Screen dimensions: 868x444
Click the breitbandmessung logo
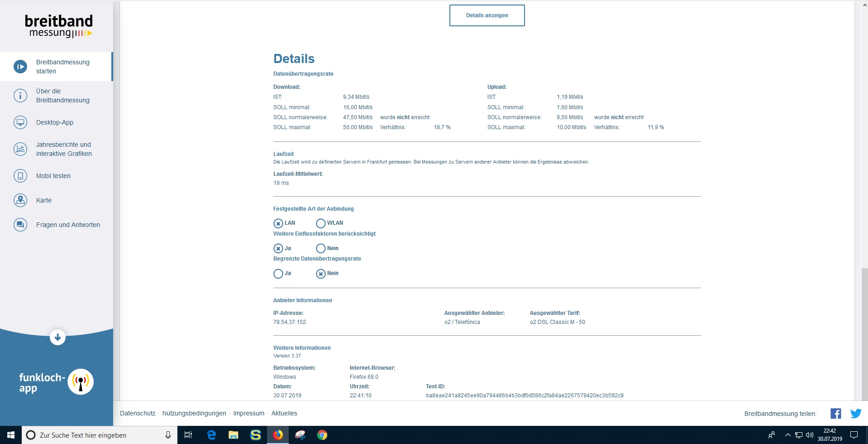59,26
